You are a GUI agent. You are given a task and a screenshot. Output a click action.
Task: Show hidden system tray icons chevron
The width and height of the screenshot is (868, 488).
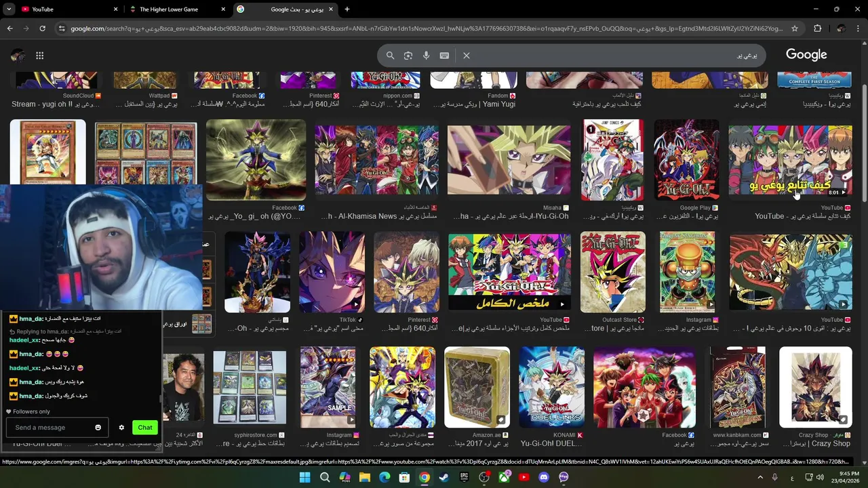759,477
